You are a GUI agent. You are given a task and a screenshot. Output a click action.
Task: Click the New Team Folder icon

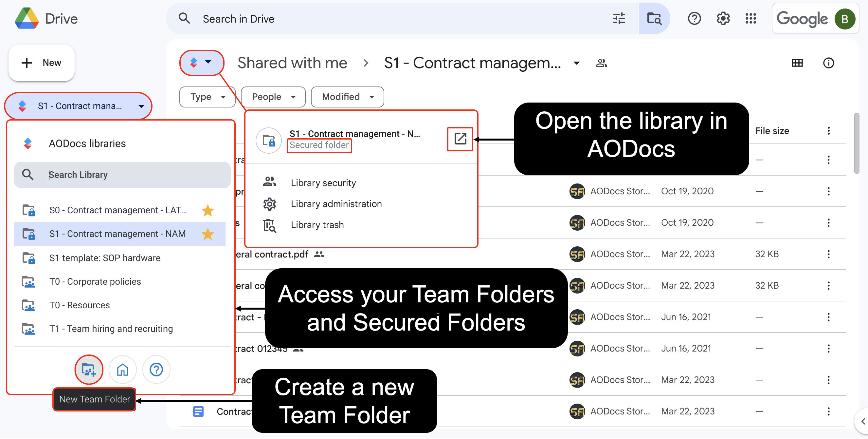[89, 370]
